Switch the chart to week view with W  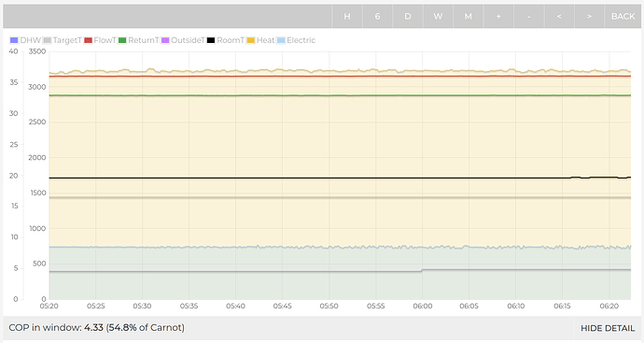[439, 17]
